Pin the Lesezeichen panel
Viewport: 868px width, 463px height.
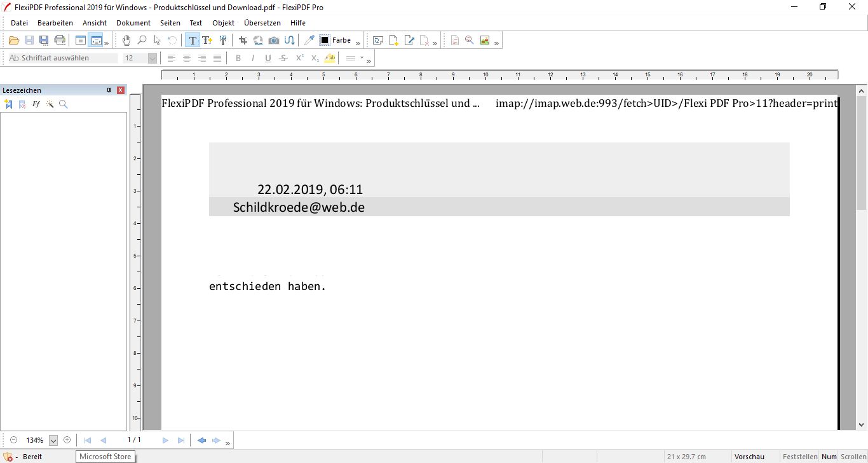pyautogui.click(x=109, y=90)
